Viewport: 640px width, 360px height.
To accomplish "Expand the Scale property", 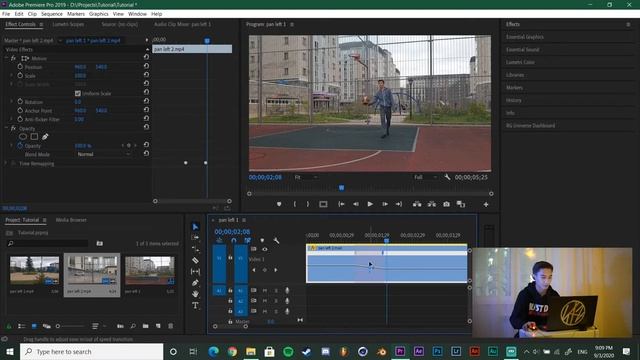I will click(x=11, y=76).
